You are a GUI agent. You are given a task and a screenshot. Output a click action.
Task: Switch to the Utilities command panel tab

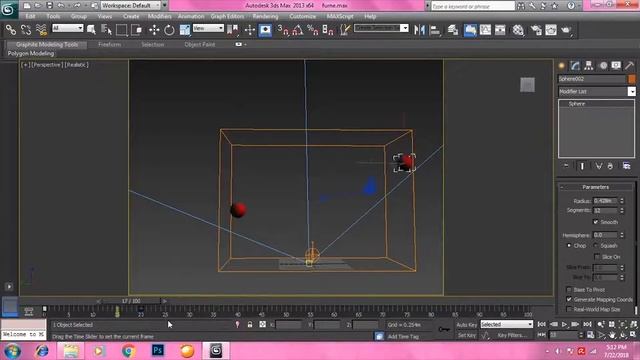629,65
